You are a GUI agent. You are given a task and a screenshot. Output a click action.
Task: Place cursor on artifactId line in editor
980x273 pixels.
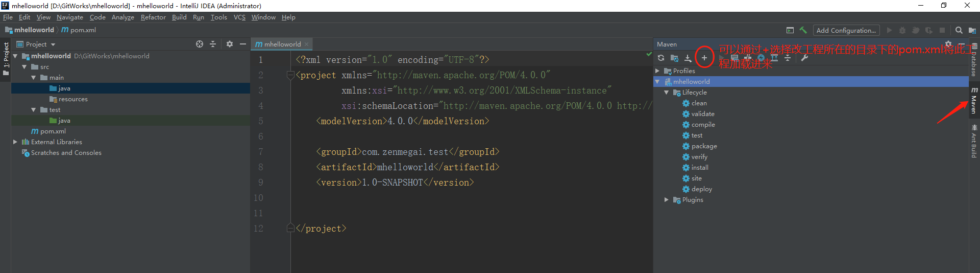click(x=407, y=167)
